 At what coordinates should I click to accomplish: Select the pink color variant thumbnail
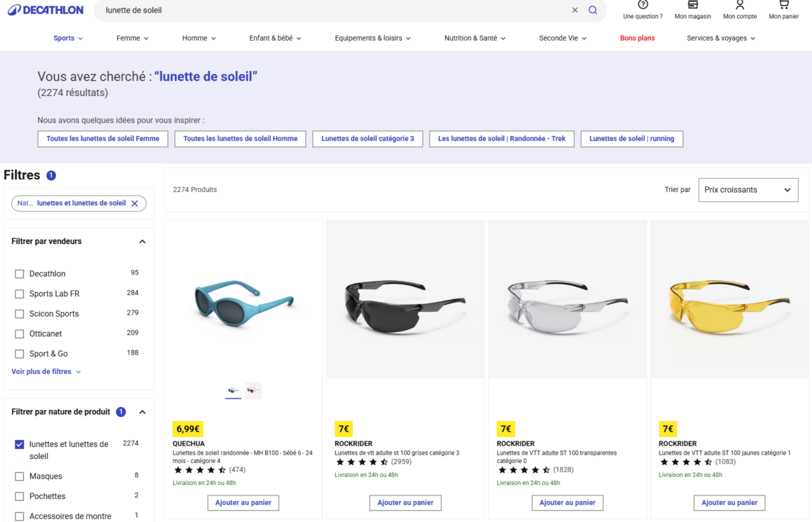coord(253,390)
